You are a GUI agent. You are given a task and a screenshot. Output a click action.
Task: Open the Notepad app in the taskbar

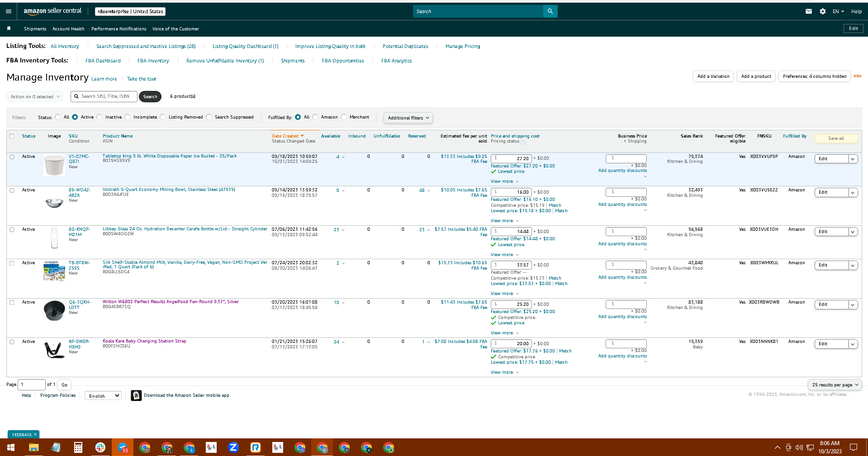(x=56, y=447)
